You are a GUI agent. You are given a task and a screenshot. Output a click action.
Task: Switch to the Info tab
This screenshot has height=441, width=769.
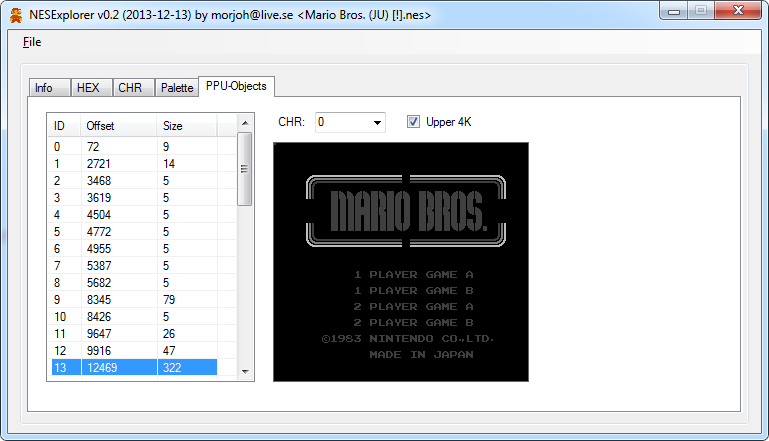pyautogui.click(x=49, y=87)
